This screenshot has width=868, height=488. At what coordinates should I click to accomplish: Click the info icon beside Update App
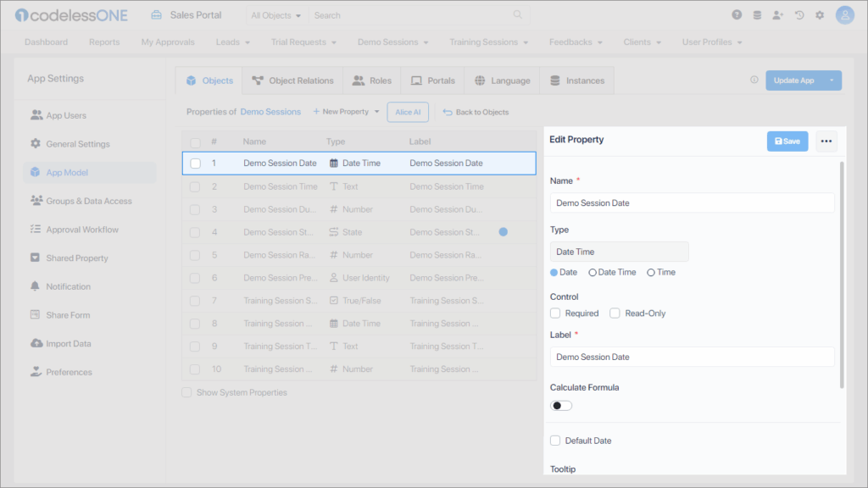tap(754, 80)
